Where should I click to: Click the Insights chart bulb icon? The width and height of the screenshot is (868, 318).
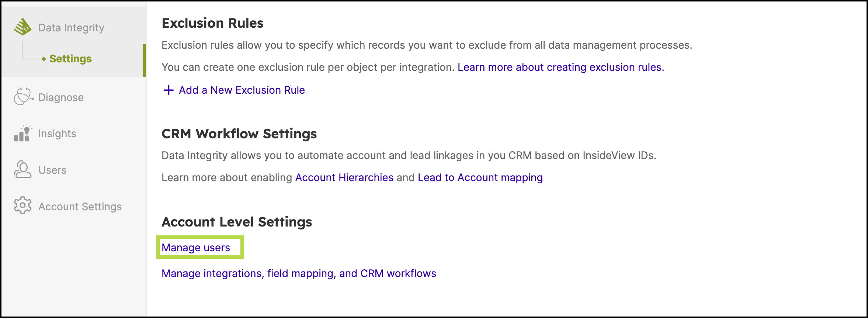22,133
